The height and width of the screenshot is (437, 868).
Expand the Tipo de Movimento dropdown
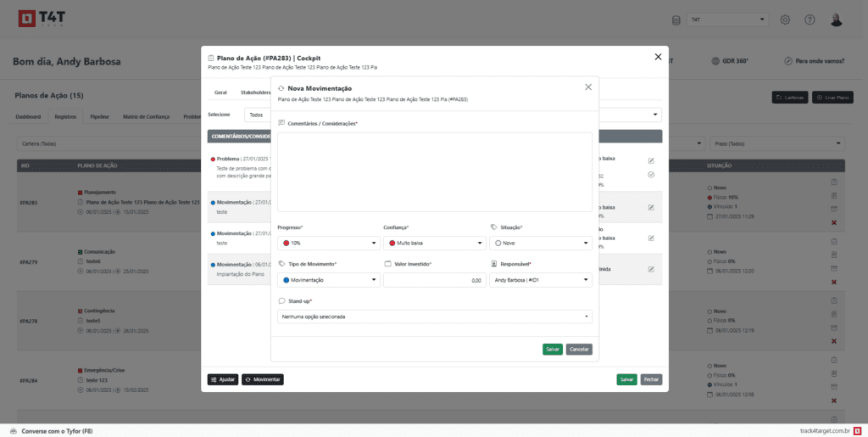[x=328, y=280]
